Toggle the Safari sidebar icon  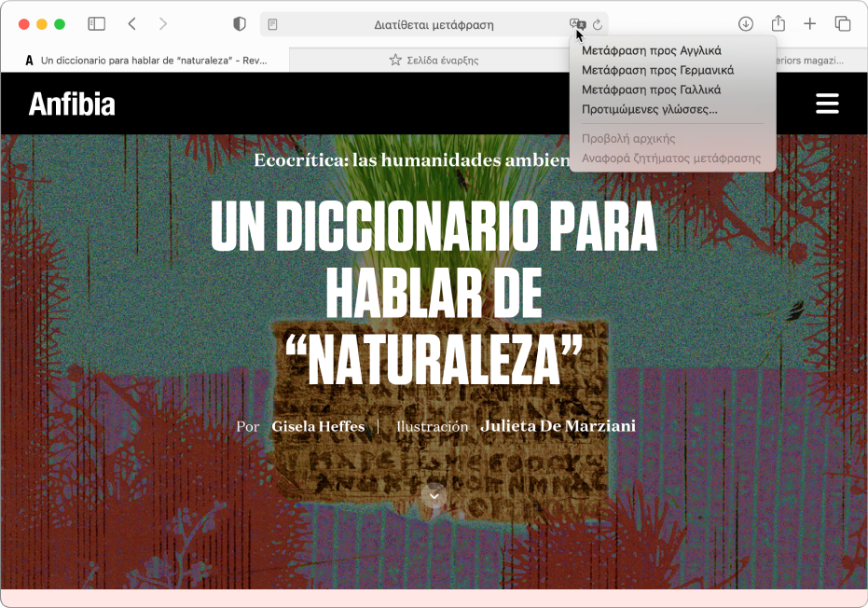[x=96, y=24]
